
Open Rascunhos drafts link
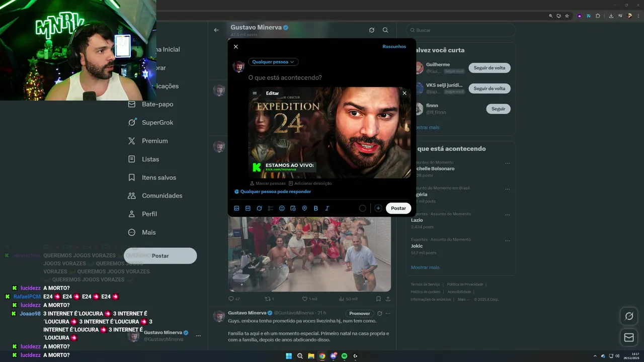[x=394, y=47]
